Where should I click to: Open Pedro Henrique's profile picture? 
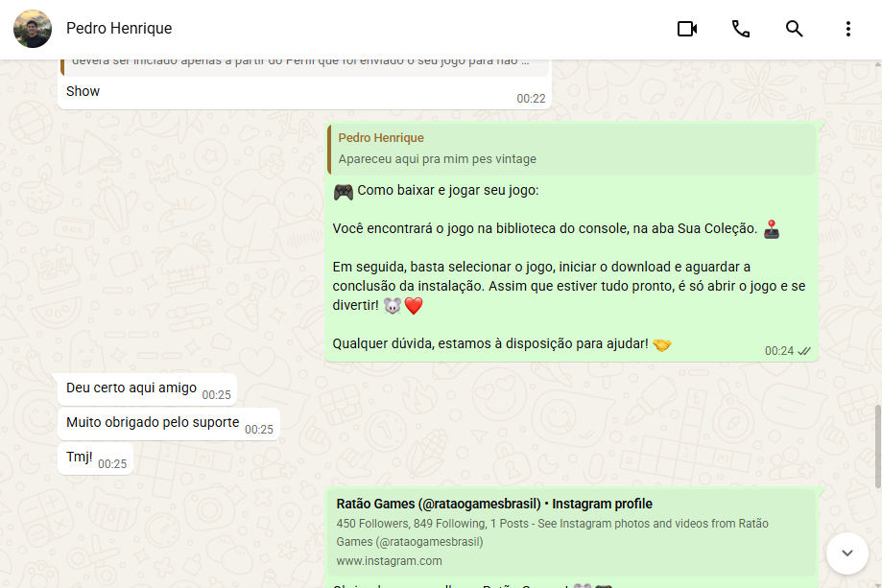33,29
